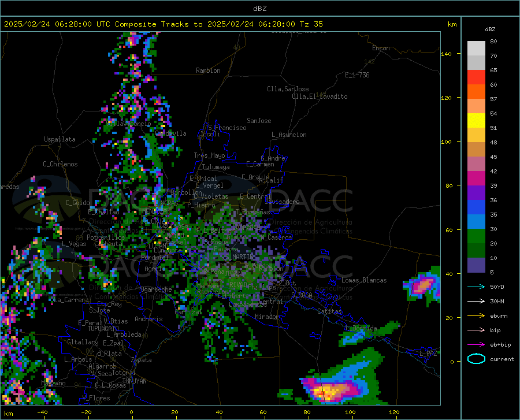Click the km label in the bottom left
The width and height of the screenshot is (520, 420).
click(8, 414)
